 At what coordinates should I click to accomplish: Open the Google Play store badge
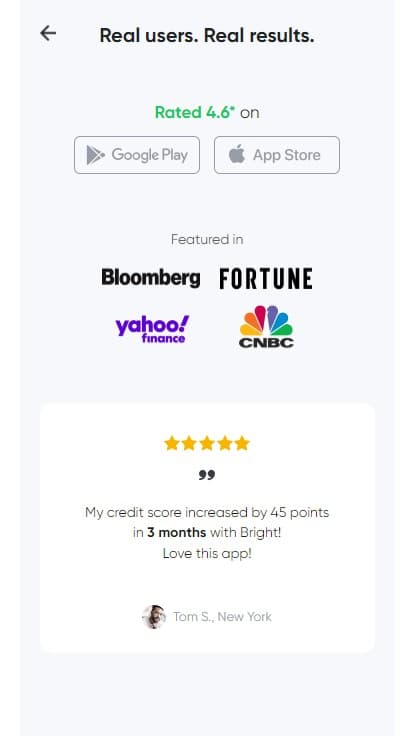(137, 155)
